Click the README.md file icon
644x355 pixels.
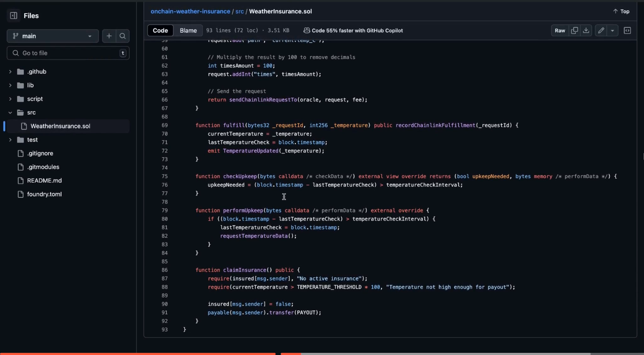tap(20, 181)
